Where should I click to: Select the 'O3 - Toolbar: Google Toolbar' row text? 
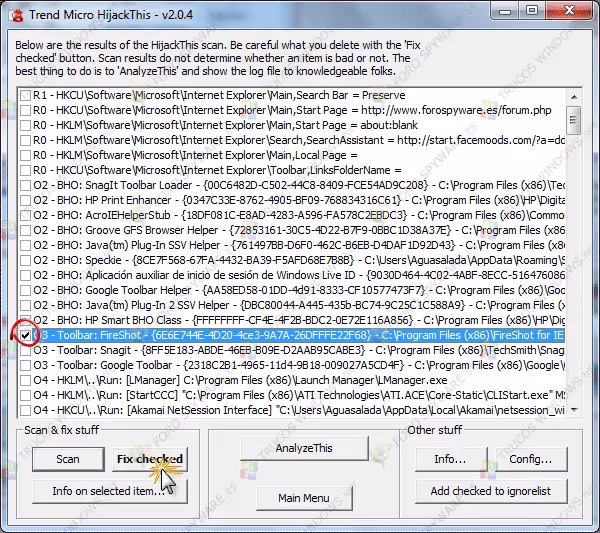click(x=299, y=365)
